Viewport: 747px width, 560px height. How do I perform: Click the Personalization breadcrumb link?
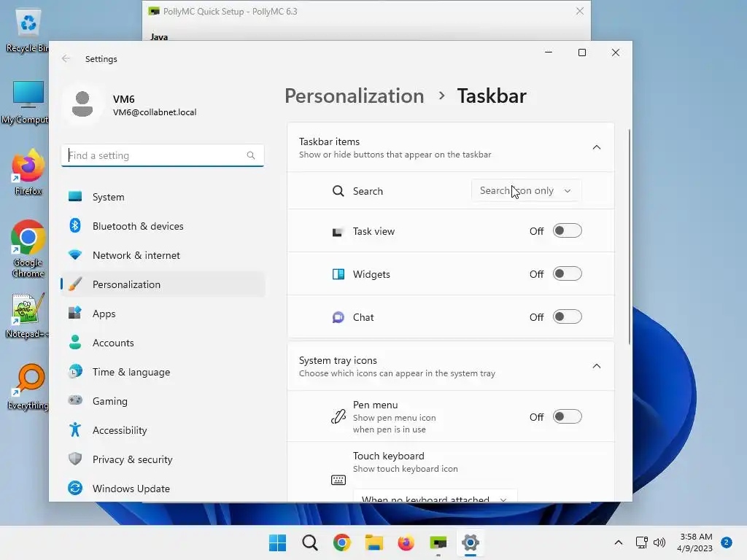click(x=355, y=96)
